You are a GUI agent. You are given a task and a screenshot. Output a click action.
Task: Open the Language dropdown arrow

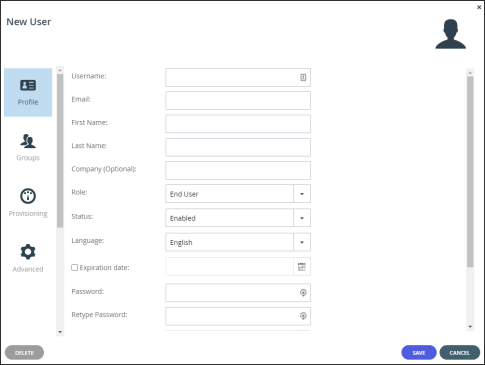point(302,242)
